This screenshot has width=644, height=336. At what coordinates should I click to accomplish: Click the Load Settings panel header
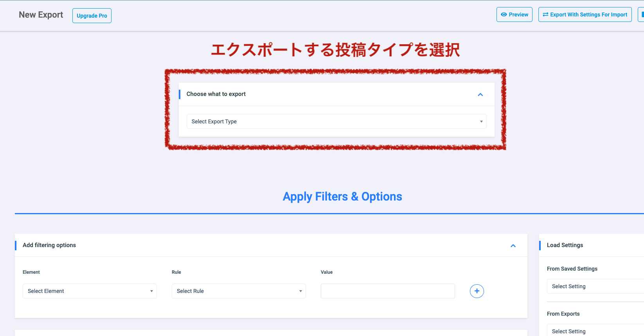pyautogui.click(x=565, y=245)
